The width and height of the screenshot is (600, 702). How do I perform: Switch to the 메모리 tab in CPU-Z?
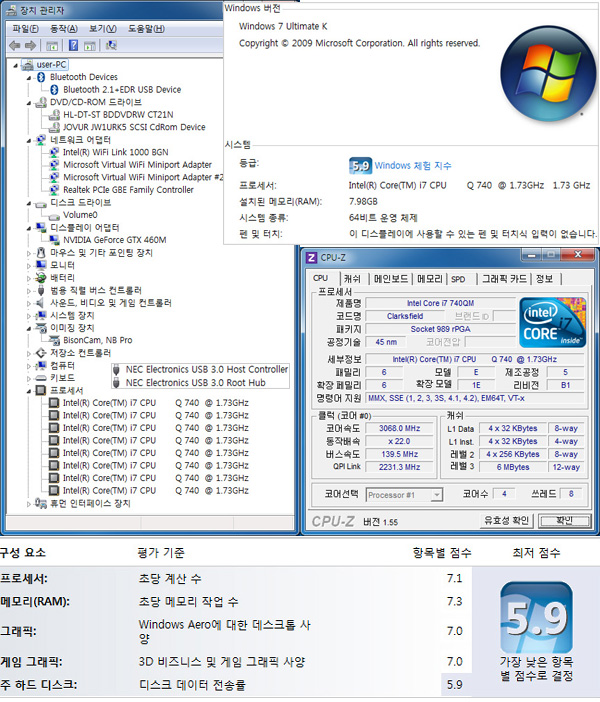[429, 279]
